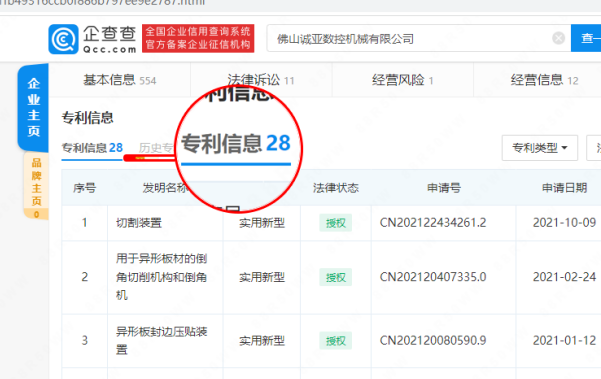Screen dimensions: 601x379
Task: Open the 企业主页 side tab
Action: point(33,107)
